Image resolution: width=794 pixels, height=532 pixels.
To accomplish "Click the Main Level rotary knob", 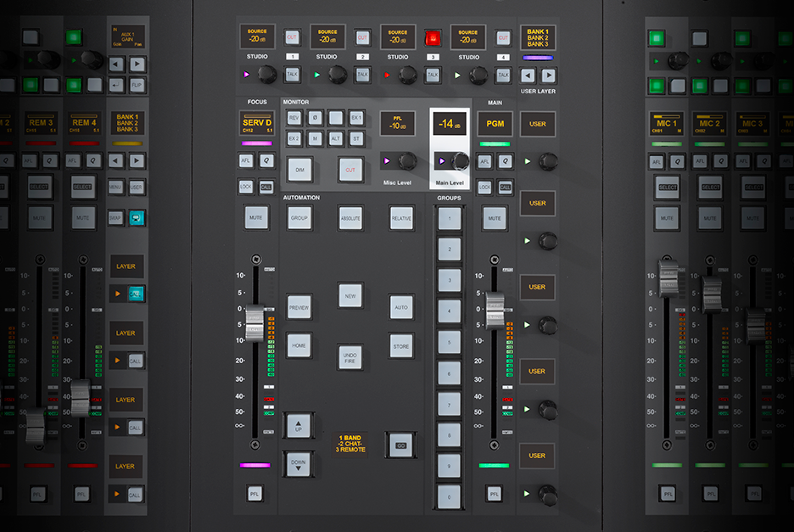I will (x=461, y=160).
